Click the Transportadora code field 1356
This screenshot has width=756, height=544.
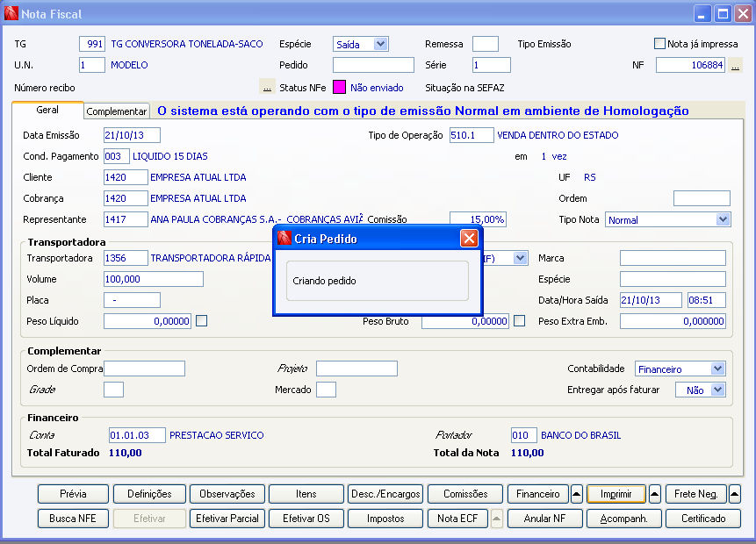[126, 258]
